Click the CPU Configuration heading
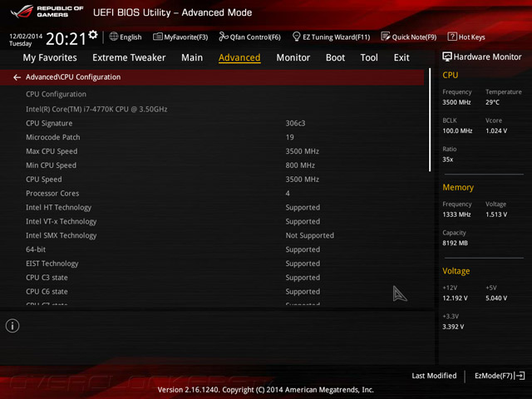Viewport: 532px width, 399px height. coord(56,94)
